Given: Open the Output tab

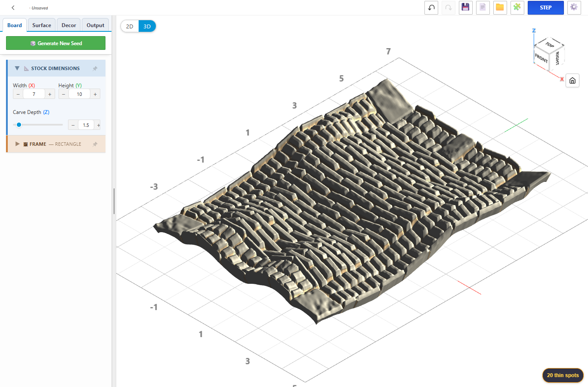Looking at the screenshot, I should point(96,25).
